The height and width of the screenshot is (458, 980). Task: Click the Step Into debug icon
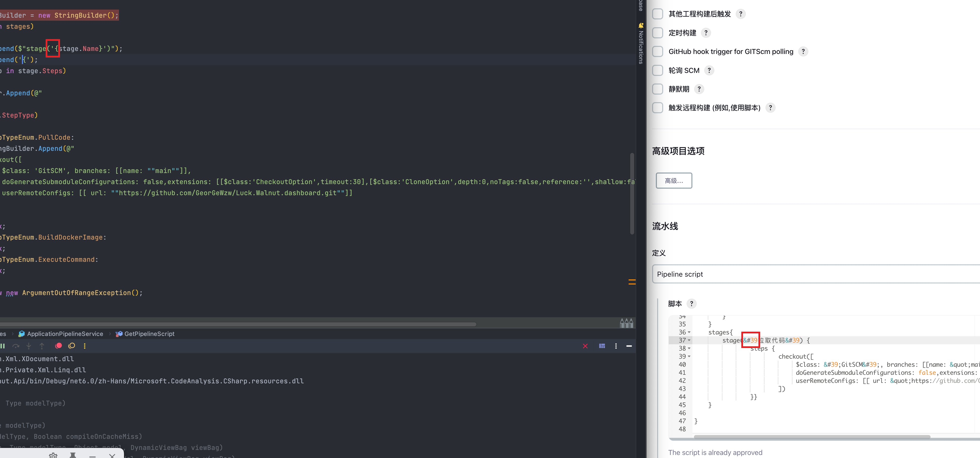click(x=29, y=346)
